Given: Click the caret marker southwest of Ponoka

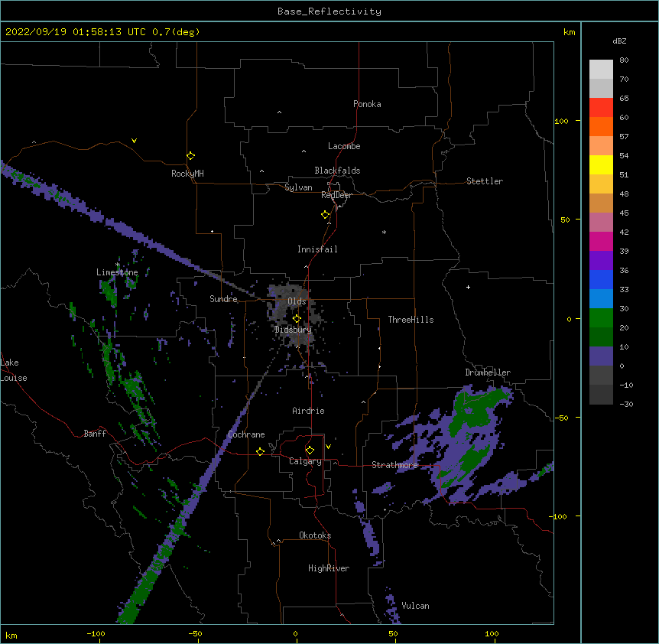Looking at the screenshot, I should click(x=279, y=112).
